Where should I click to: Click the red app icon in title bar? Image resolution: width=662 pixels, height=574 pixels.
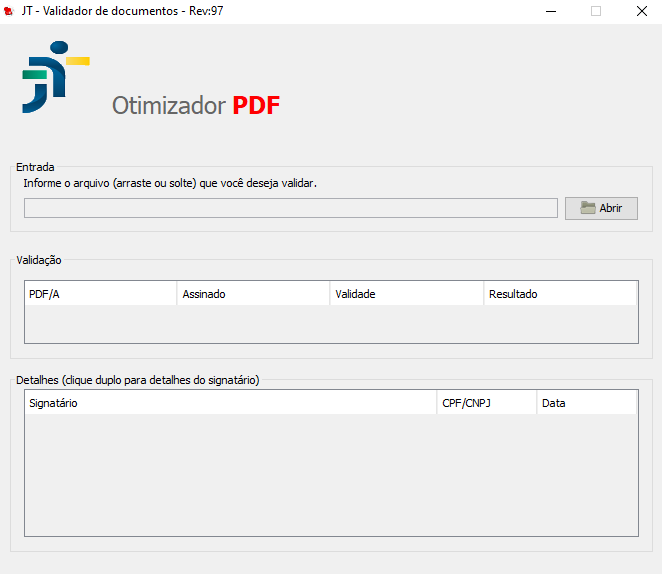(x=8, y=11)
